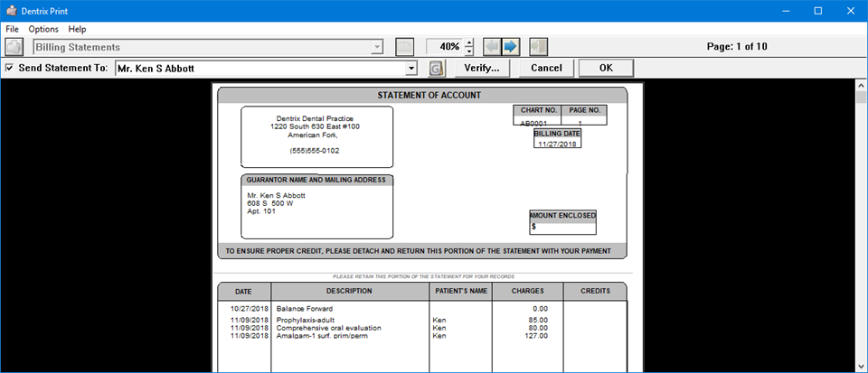The image size is (868, 373).
Task: Increase zoom with the up spinner arrow
Action: click(x=468, y=42)
